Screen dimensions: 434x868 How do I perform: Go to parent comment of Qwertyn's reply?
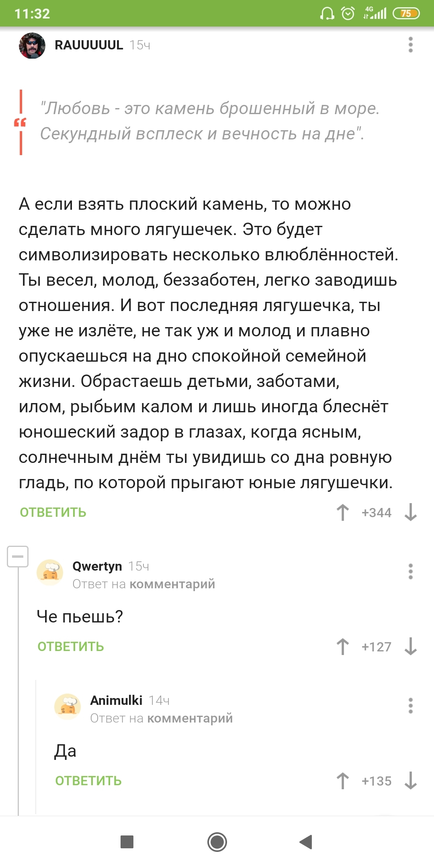(172, 584)
